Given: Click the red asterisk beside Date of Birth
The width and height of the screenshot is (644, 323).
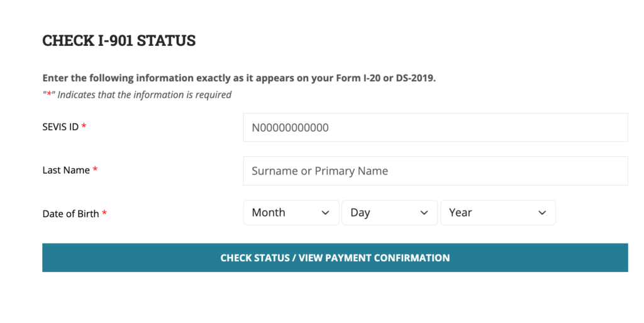Looking at the screenshot, I should 104,213.
